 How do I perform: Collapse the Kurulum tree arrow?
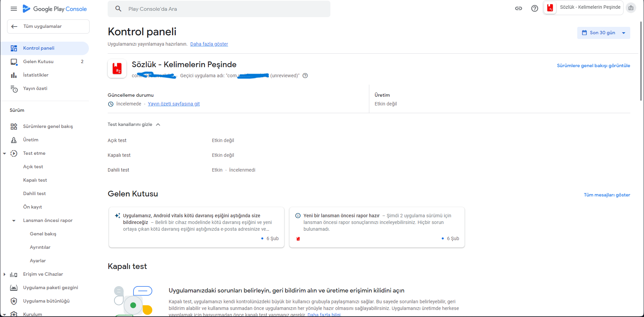[x=5, y=315]
